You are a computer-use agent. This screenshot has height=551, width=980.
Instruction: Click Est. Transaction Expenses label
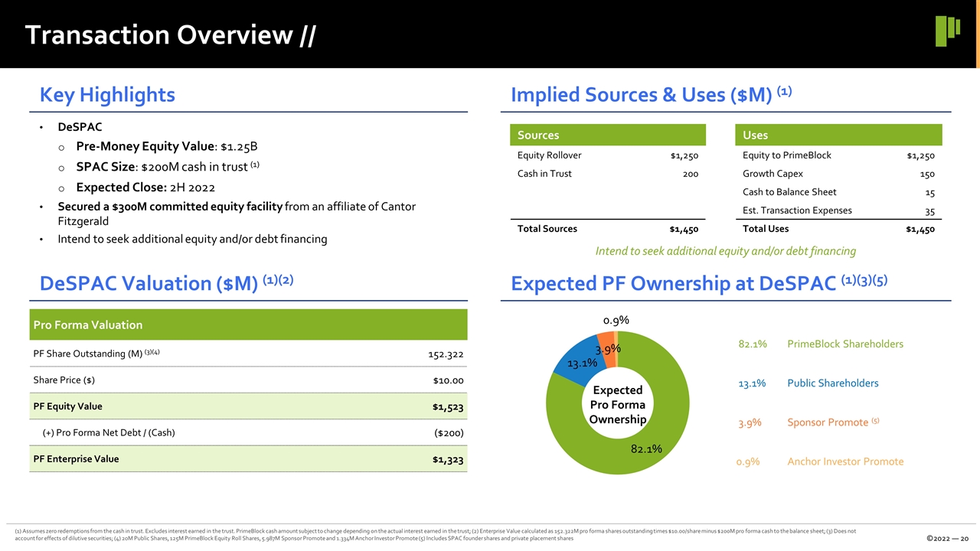pyautogui.click(x=797, y=210)
